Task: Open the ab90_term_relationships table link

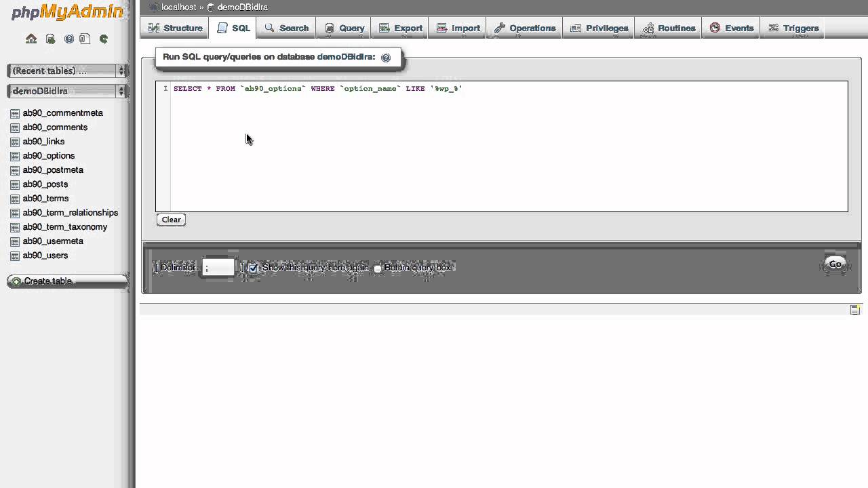Action: coord(71,213)
